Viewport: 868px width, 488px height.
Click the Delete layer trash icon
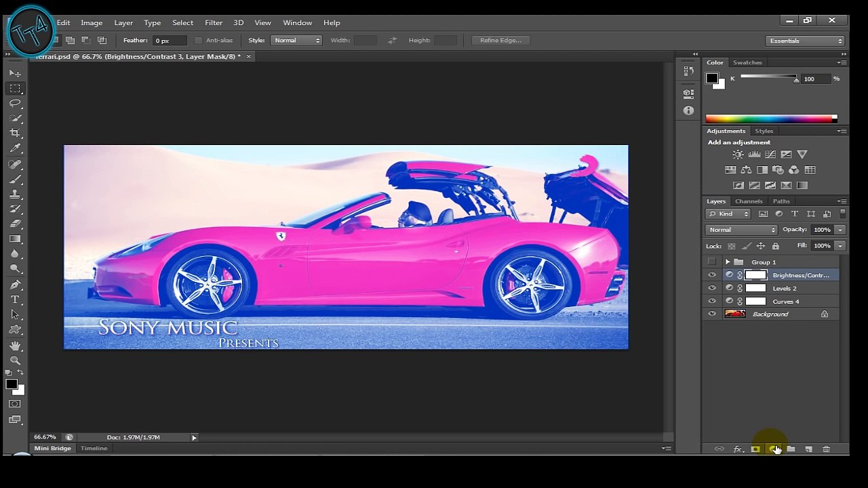click(826, 449)
